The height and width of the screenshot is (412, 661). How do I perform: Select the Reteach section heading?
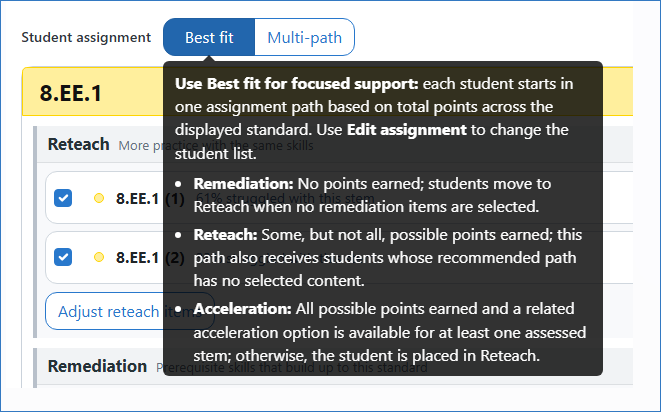pyautogui.click(x=78, y=145)
